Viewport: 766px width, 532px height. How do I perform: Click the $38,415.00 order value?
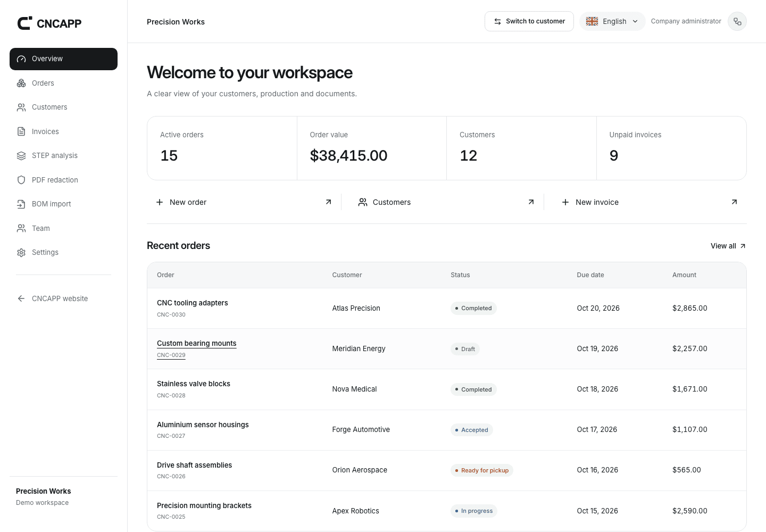[349, 155]
